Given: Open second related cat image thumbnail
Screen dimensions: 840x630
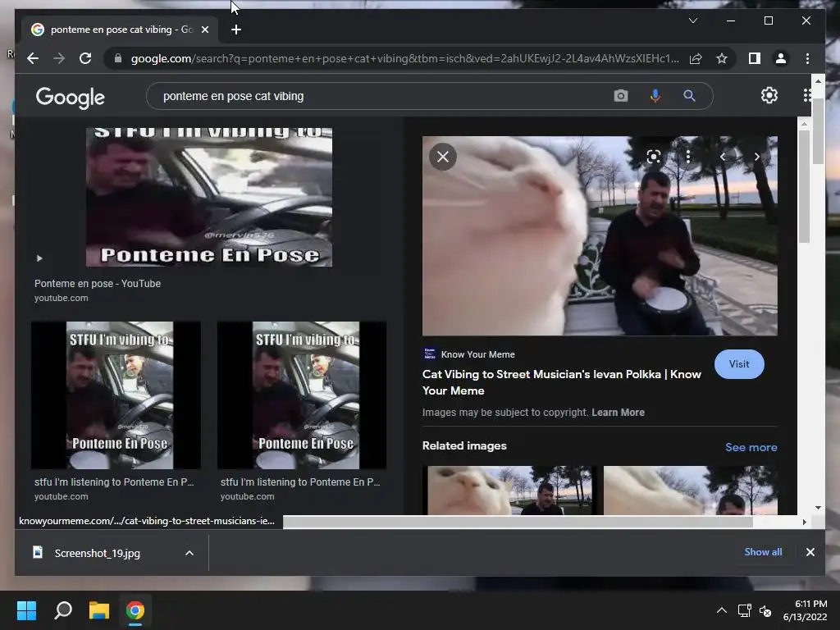Looking at the screenshot, I should (690, 491).
